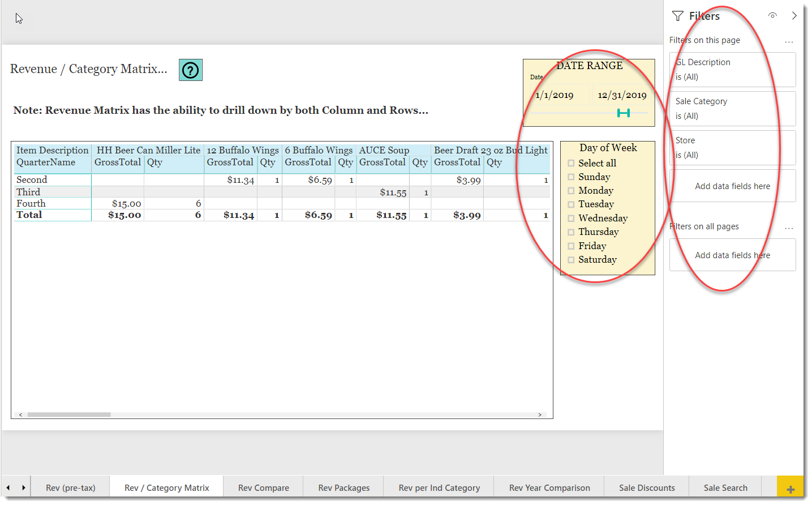This screenshot has width=812, height=505.
Task: Select the Item Description header
Action: 53,151
